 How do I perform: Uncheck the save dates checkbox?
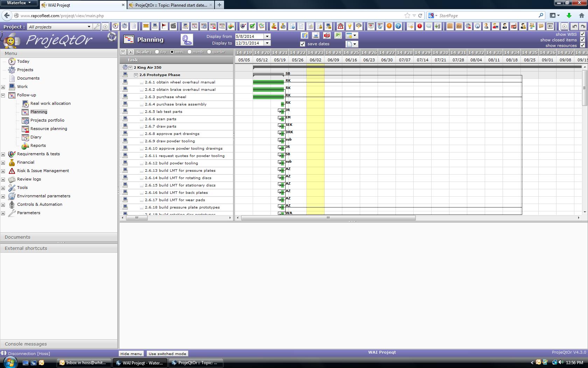[303, 44]
